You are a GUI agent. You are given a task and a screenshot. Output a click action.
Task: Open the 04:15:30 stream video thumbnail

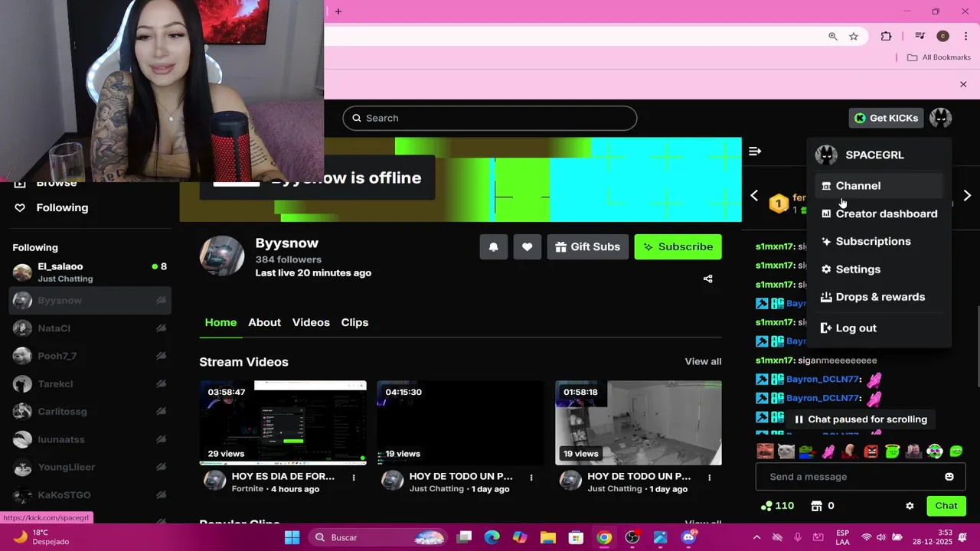tap(460, 422)
